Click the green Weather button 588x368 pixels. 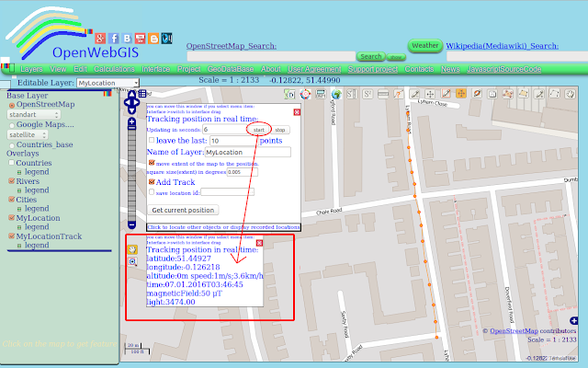425,45
